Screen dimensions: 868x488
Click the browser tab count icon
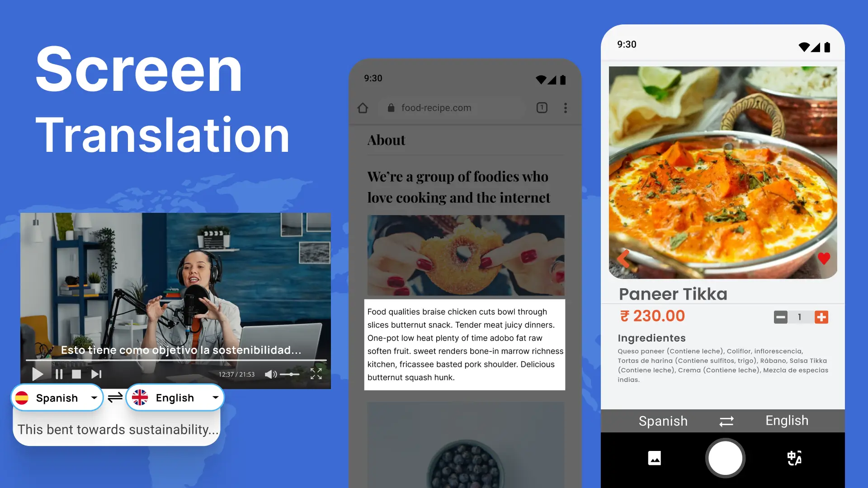pyautogui.click(x=542, y=108)
